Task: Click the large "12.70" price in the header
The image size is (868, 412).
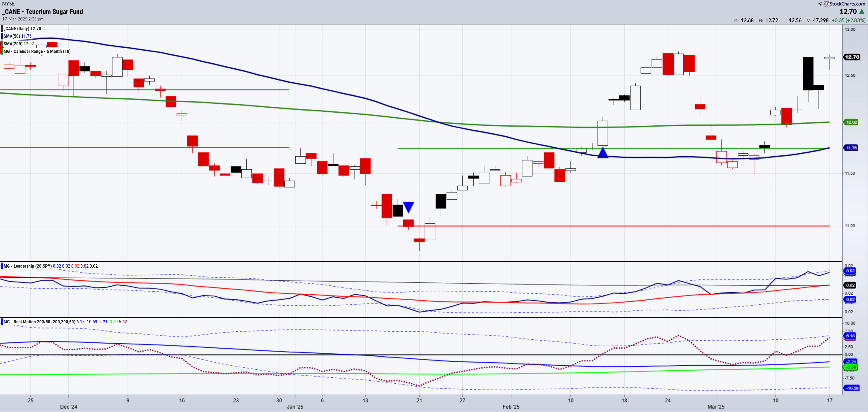Action: [x=848, y=11]
